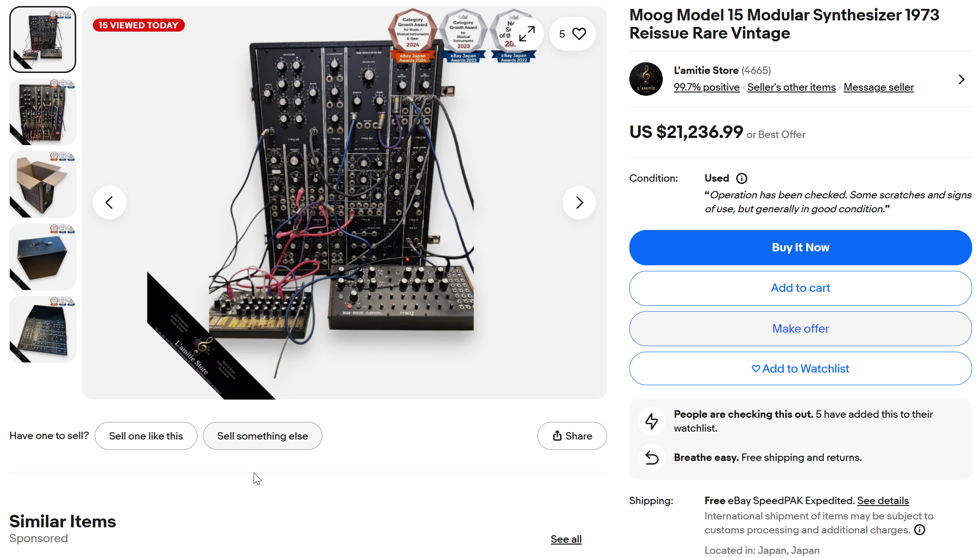The width and height of the screenshot is (980, 558).
Task: Advance to the next product image
Action: point(579,203)
